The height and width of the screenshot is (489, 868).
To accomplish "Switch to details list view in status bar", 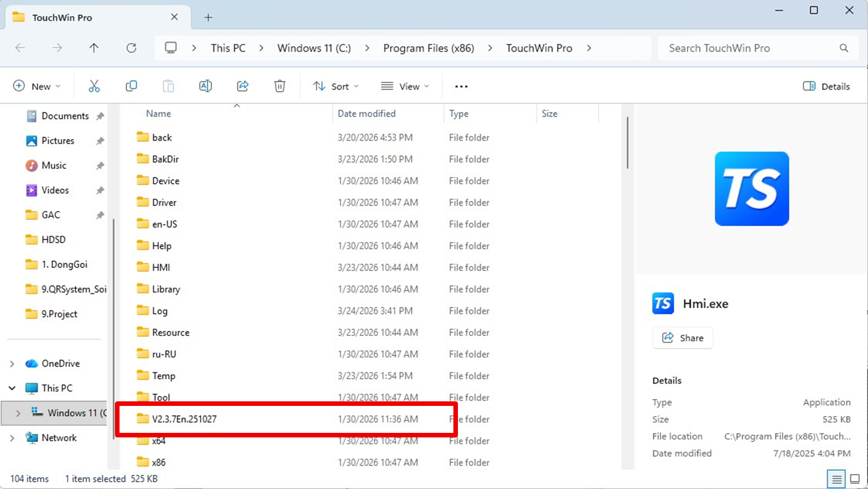I will click(x=836, y=479).
